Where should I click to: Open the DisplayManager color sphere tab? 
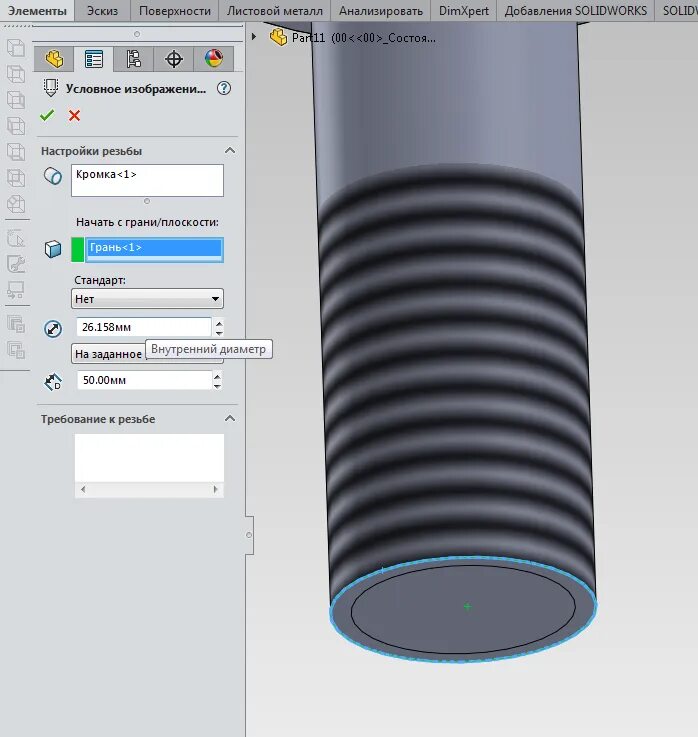coord(214,59)
